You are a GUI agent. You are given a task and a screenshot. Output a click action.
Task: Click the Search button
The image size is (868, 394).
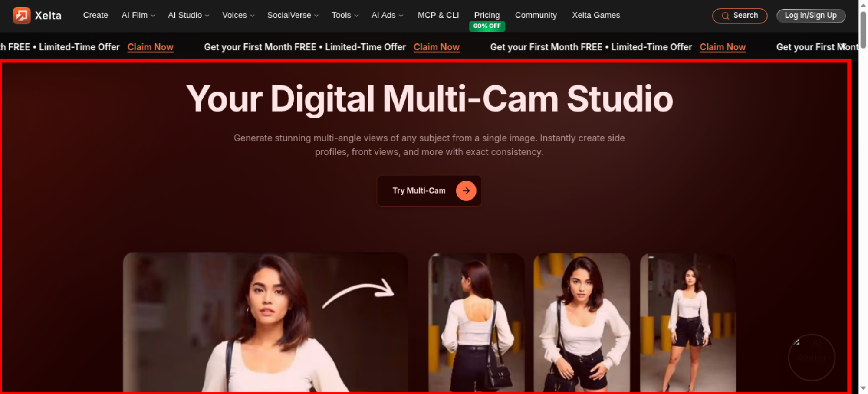(740, 16)
